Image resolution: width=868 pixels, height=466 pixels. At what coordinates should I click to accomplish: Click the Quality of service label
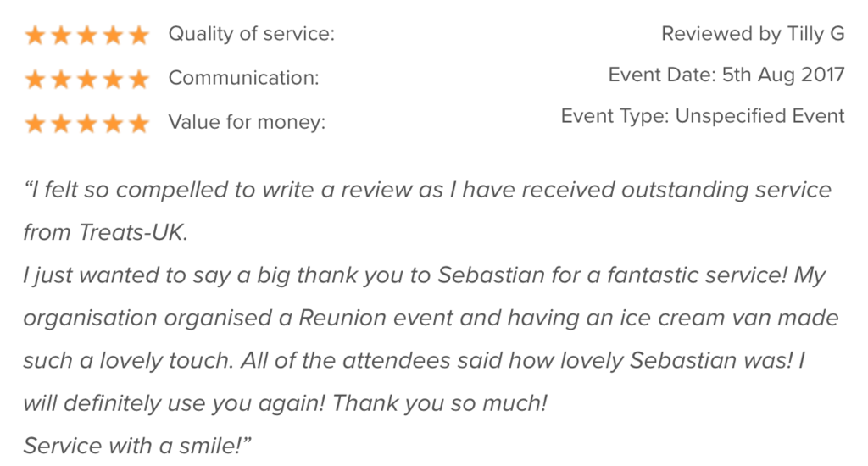[x=252, y=35]
